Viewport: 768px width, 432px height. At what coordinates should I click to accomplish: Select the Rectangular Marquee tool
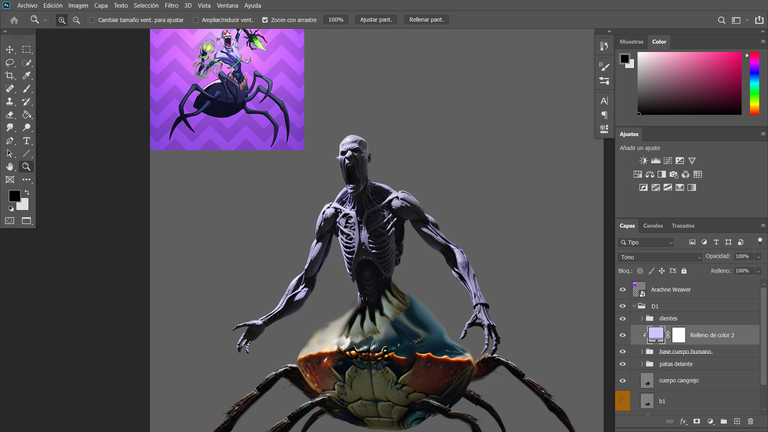point(26,49)
